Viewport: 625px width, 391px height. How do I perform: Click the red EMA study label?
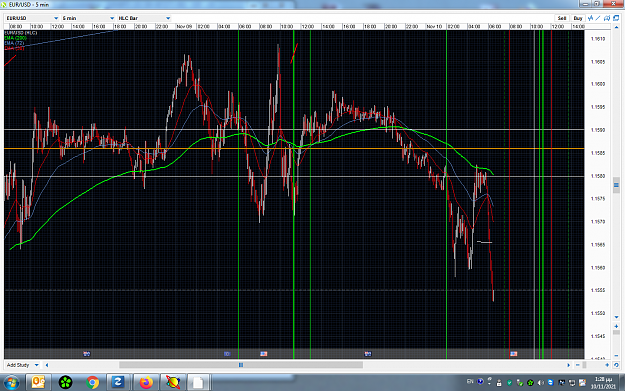tap(14, 48)
